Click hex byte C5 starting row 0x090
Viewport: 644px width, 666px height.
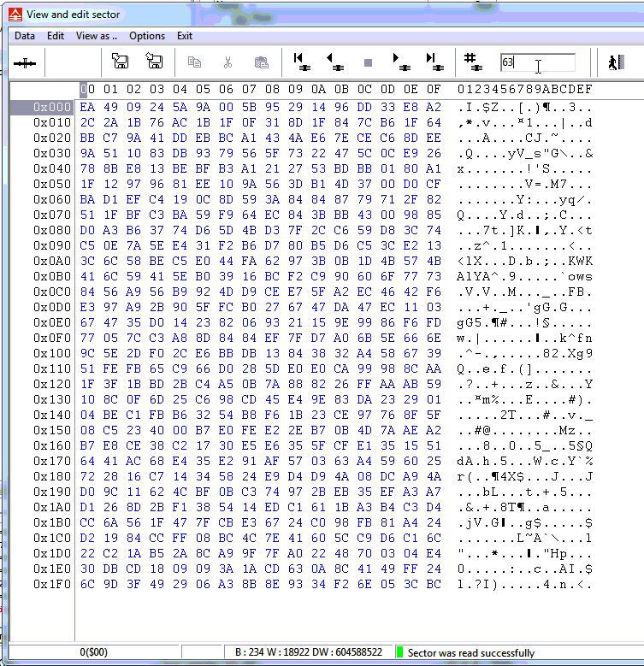tap(87, 245)
